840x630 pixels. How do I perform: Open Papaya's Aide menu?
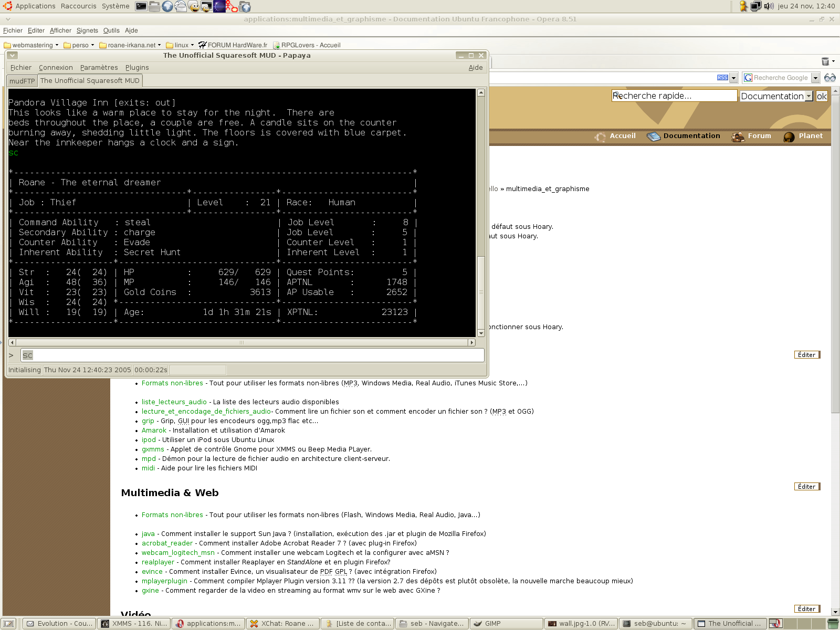pos(476,68)
